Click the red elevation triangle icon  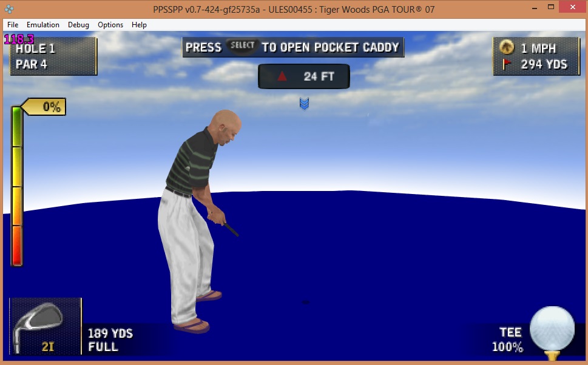282,76
